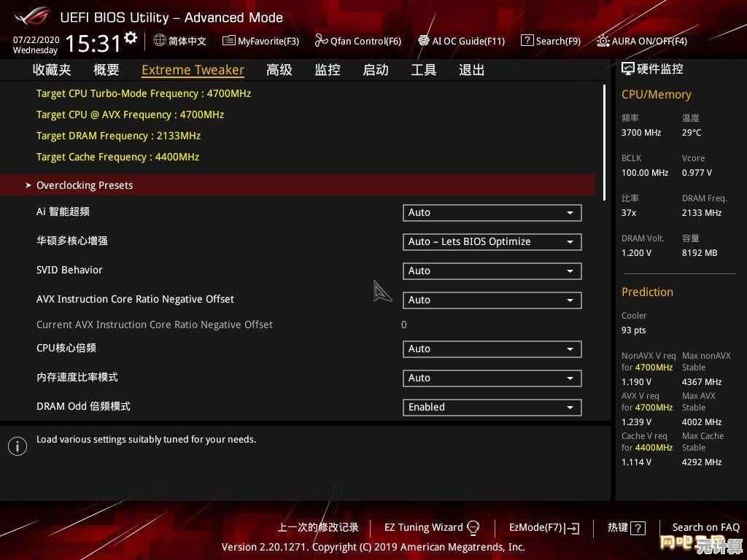The image size is (747, 560).
Task: Click the settings gear beside the clock
Action: 131,38
